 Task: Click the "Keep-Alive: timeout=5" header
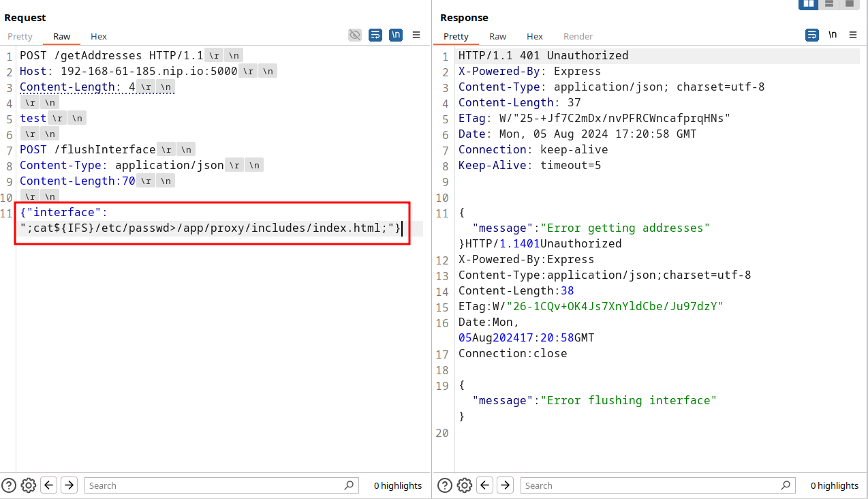[530, 165]
